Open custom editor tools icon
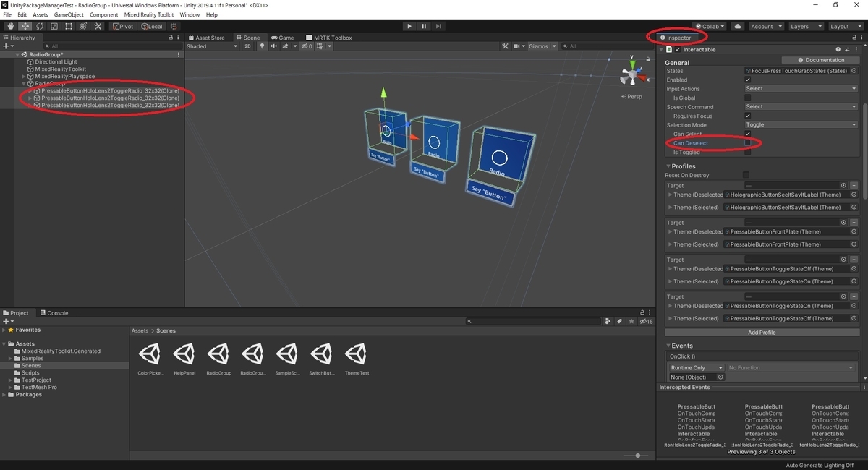This screenshot has width=868, height=470. coord(96,27)
